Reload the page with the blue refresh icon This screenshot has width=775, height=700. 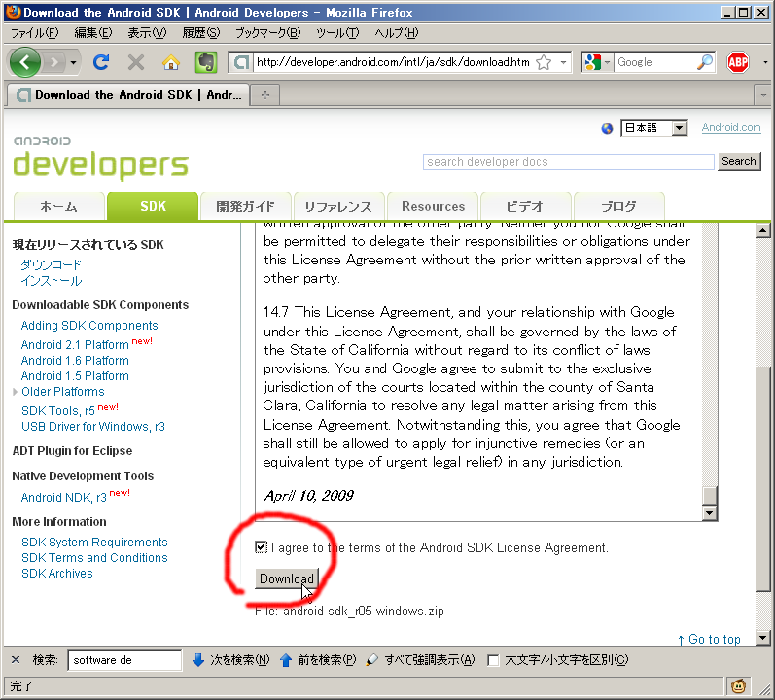[x=101, y=62]
